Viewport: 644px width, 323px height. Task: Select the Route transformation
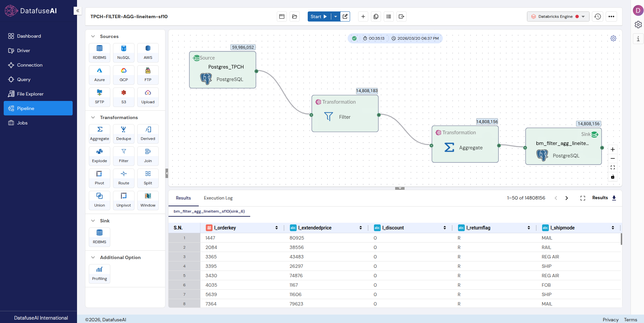[x=124, y=178]
